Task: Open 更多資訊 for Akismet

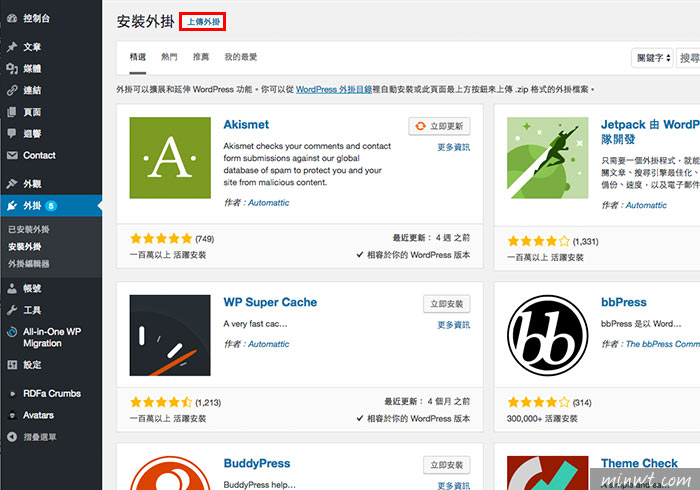Action: (454, 147)
